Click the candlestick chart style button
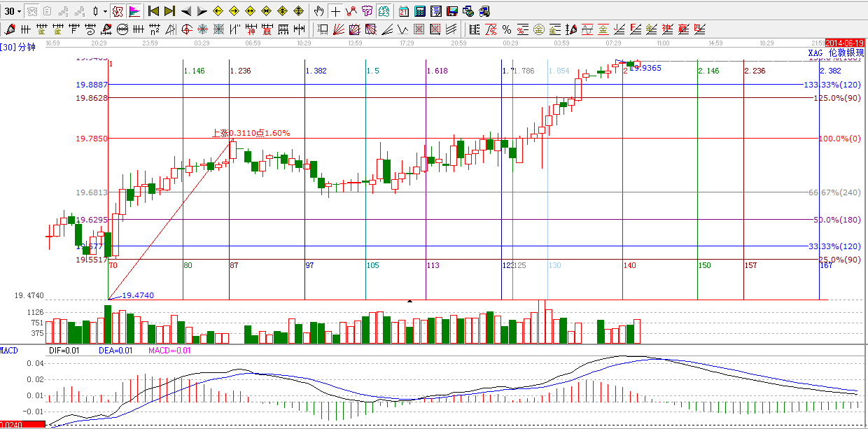This screenshot has width=868, height=429. 96,11
